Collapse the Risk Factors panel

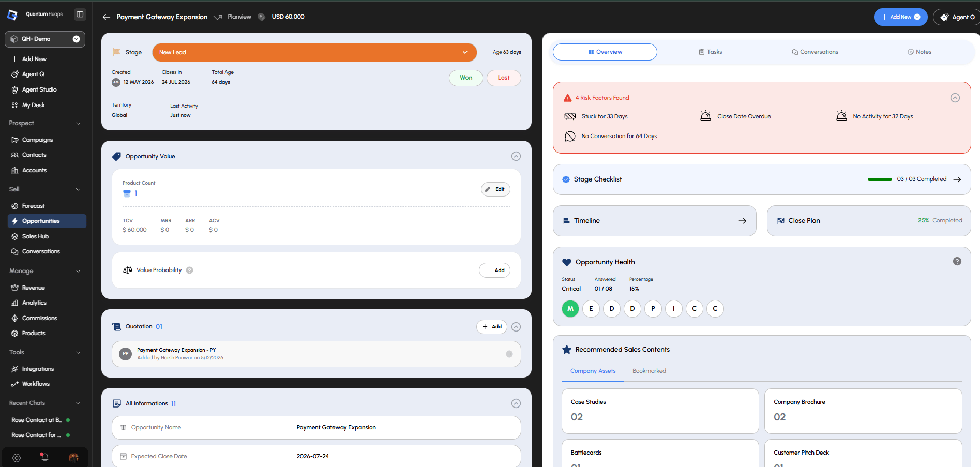click(955, 98)
